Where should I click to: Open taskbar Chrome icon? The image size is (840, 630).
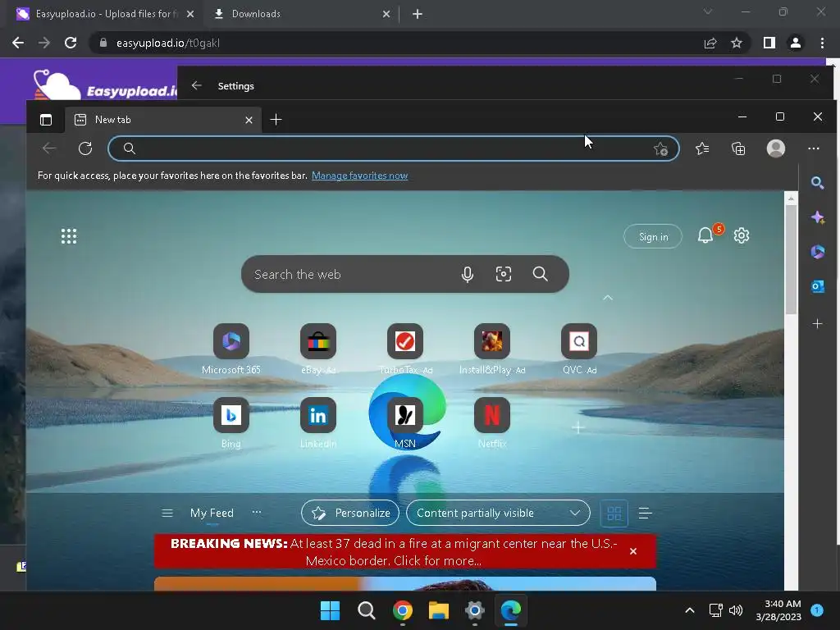pos(402,610)
